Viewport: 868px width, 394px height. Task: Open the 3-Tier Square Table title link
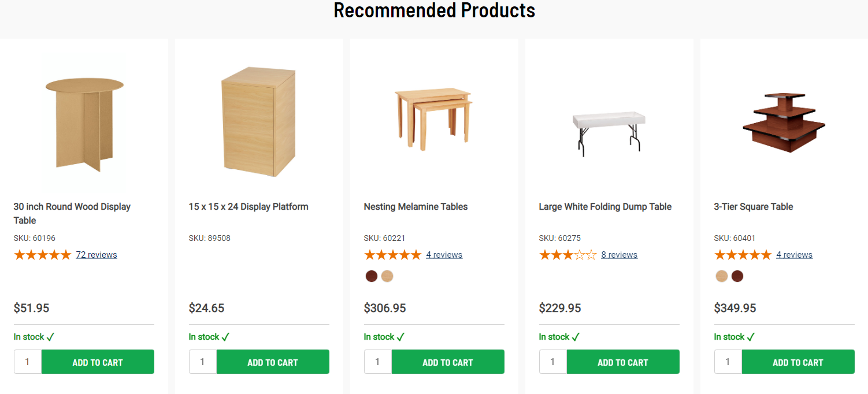point(754,207)
